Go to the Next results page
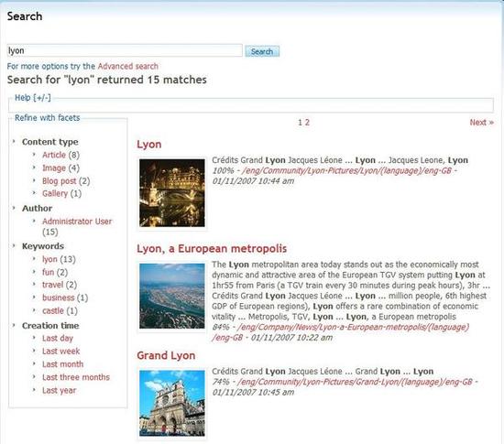Screen dimensions: 504x444 coord(481,123)
